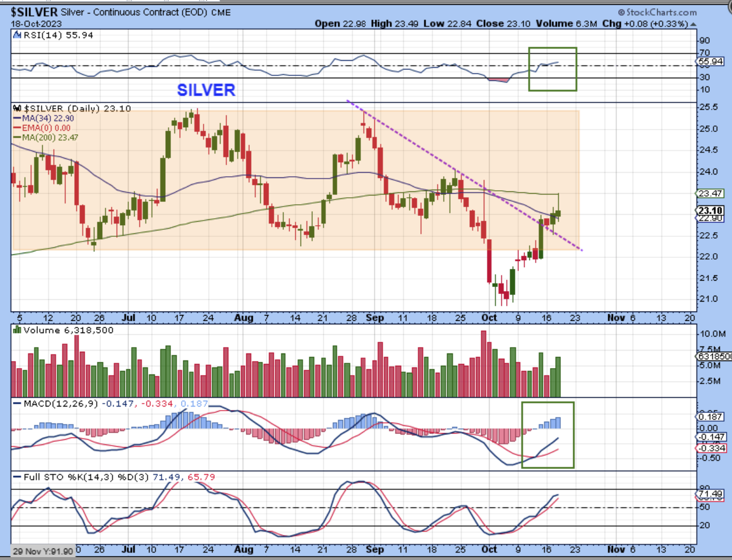Screen dimensions: 732x560
Task: Click the Sep label on the price panel axis
Action: (375, 318)
